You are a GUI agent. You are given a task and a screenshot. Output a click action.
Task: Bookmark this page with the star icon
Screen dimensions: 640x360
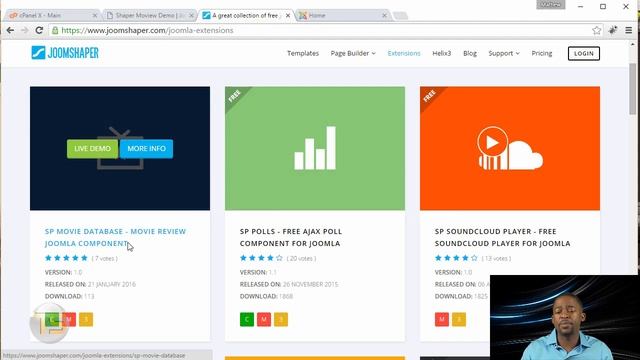pos(596,30)
